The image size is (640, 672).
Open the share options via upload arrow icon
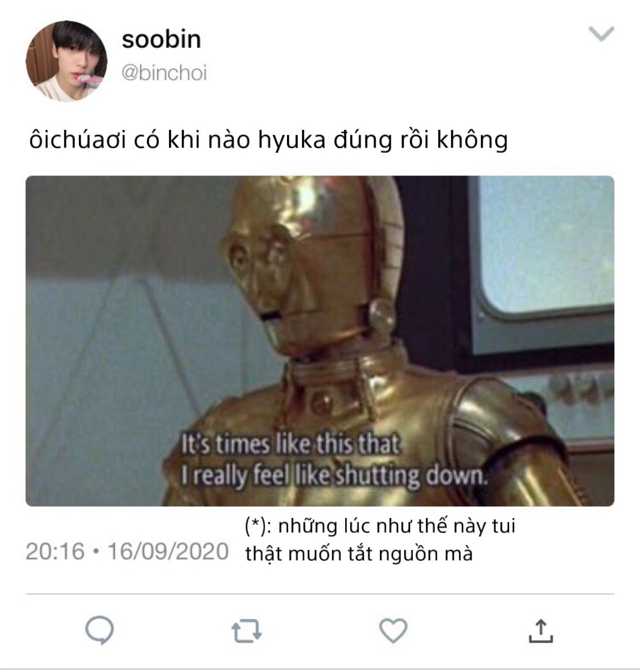[x=541, y=631]
